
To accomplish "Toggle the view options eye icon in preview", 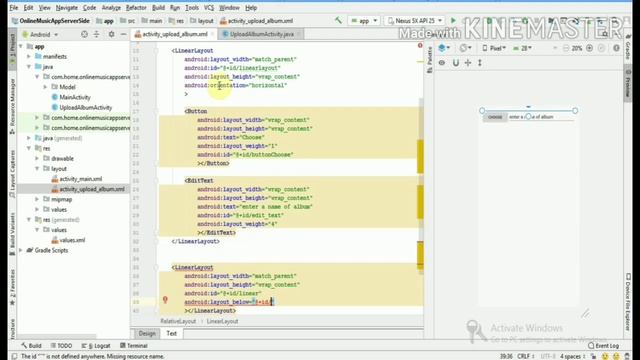I will [442, 63].
